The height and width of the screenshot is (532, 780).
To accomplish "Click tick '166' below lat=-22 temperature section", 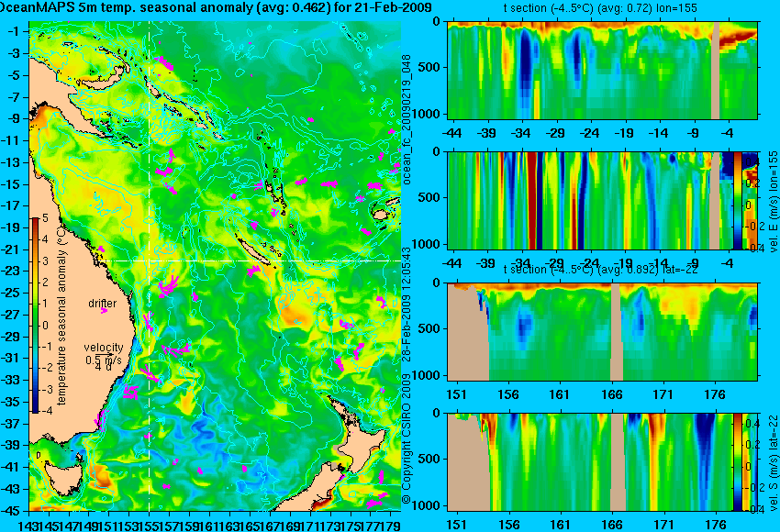I will coord(612,394).
